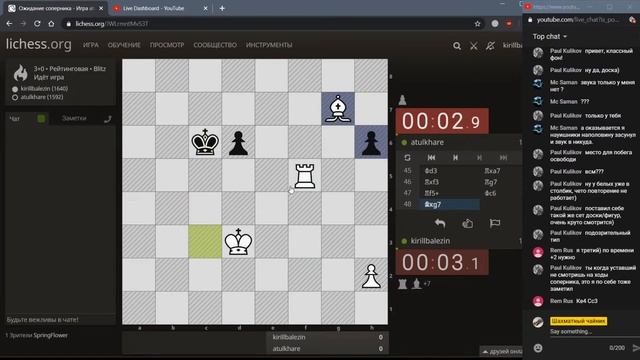This screenshot has width=640, height=360.
Task: Step forward one move button
Action: tap(480, 158)
